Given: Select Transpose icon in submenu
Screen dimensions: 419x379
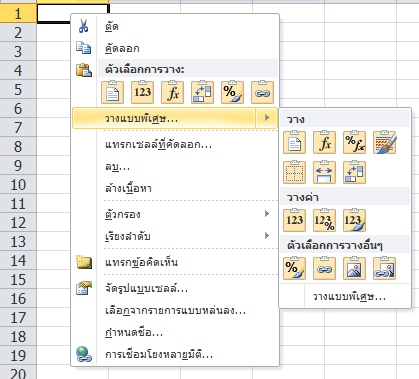Looking at the screenshot, I should [354, 172].
